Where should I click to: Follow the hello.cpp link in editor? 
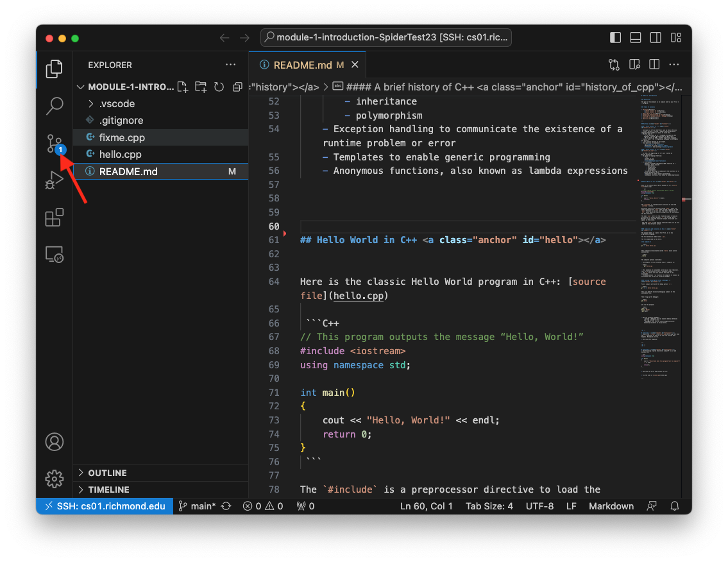(x=359, y=295)
